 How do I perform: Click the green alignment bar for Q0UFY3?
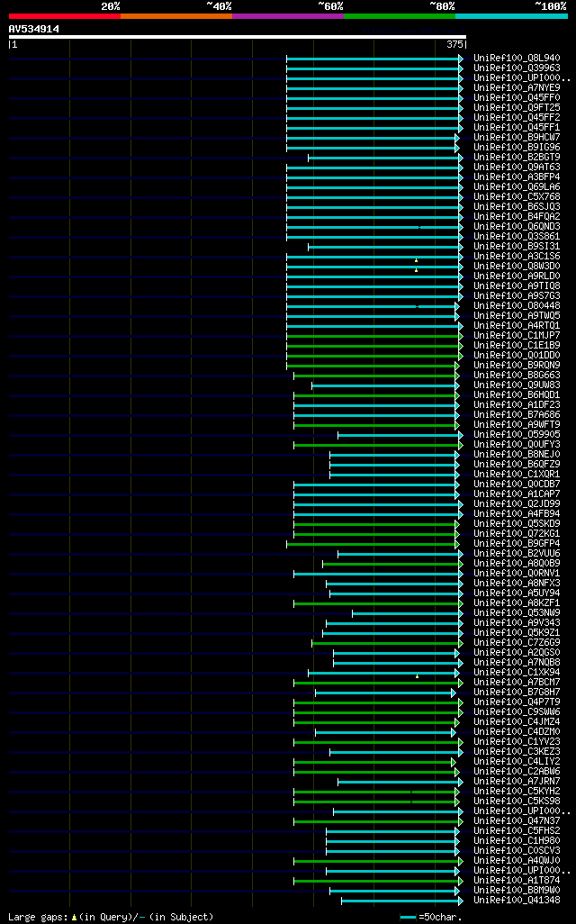click(376, 446)
